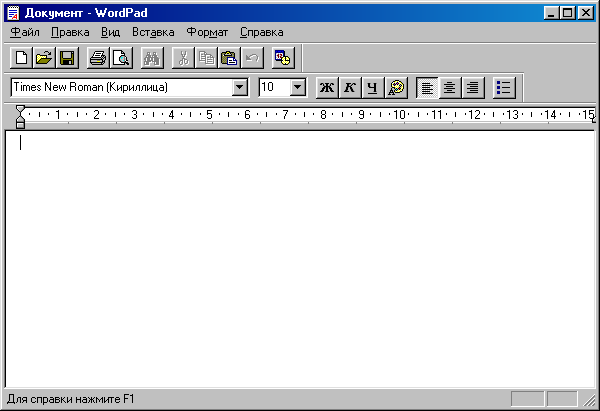
Task: Toggle underline with the Ч button
Action: coord(373,88)
